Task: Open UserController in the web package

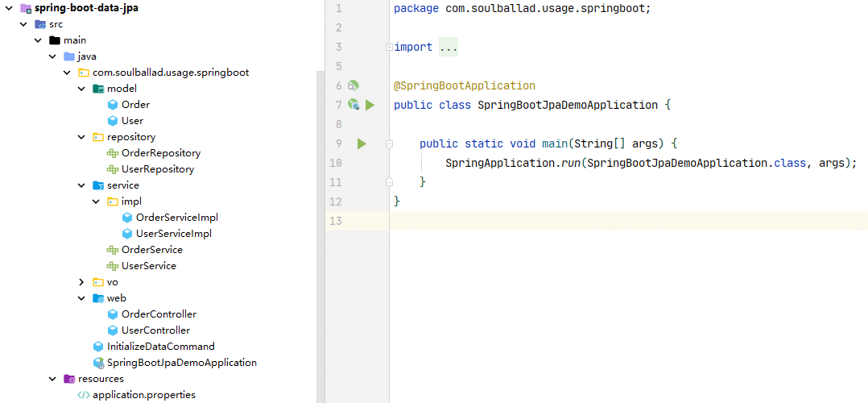Action: tap(155, 330)
